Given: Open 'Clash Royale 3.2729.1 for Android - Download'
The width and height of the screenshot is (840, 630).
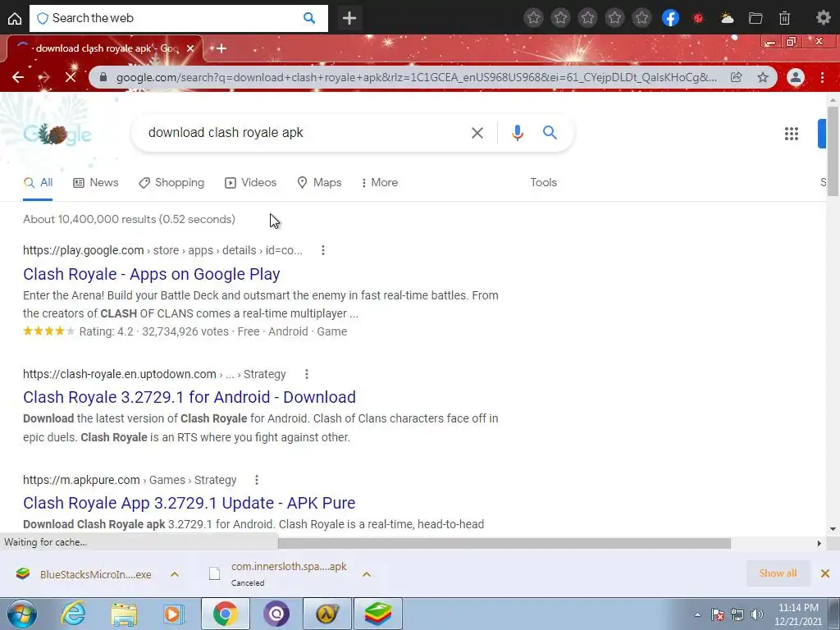Looking at the screenshot, I should click(x=189, y=398).
